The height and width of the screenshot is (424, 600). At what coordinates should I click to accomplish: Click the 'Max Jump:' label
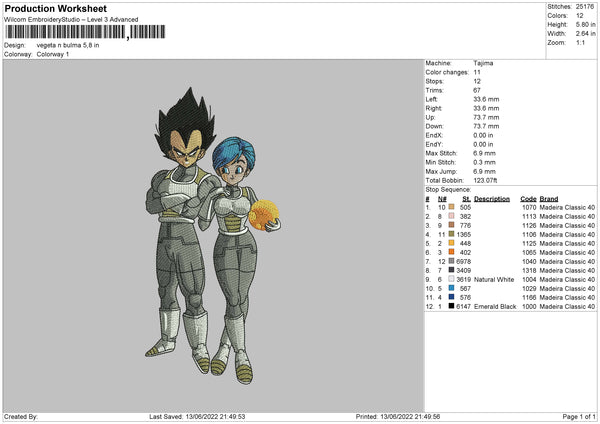[x=441, y=171]
